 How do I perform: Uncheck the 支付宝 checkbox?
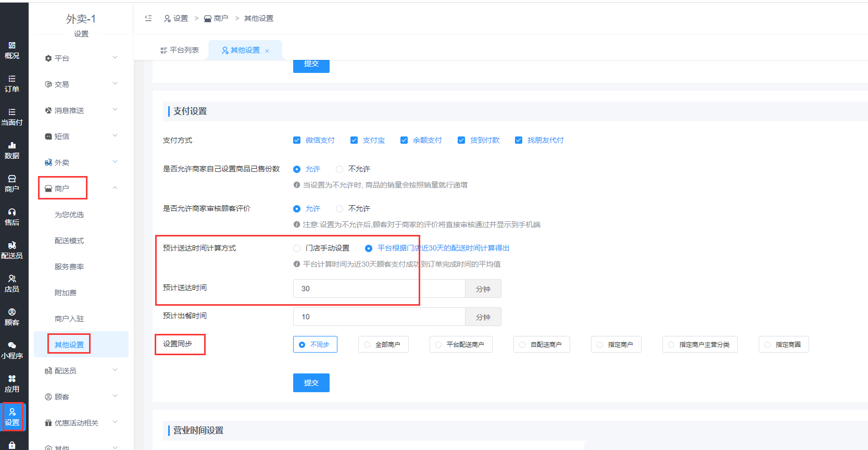[x=354, y=140]
